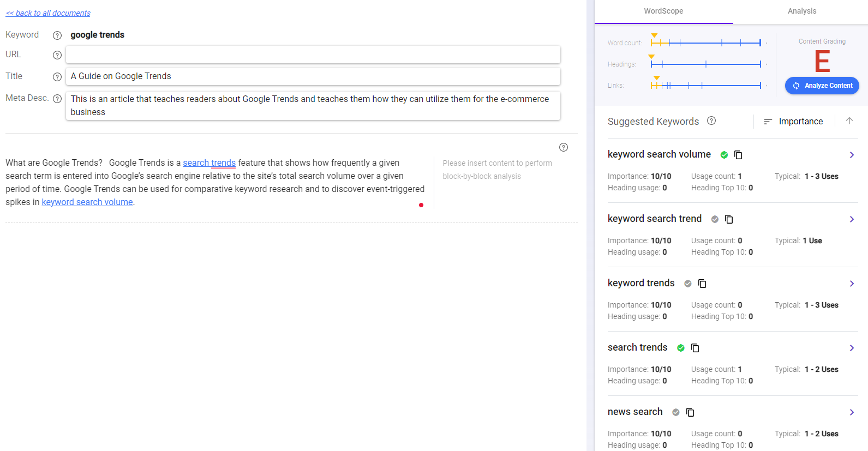The width and height of the screenshot is (868, 451).
Task: Click the content grade letter E
Action: coord(822,61)
